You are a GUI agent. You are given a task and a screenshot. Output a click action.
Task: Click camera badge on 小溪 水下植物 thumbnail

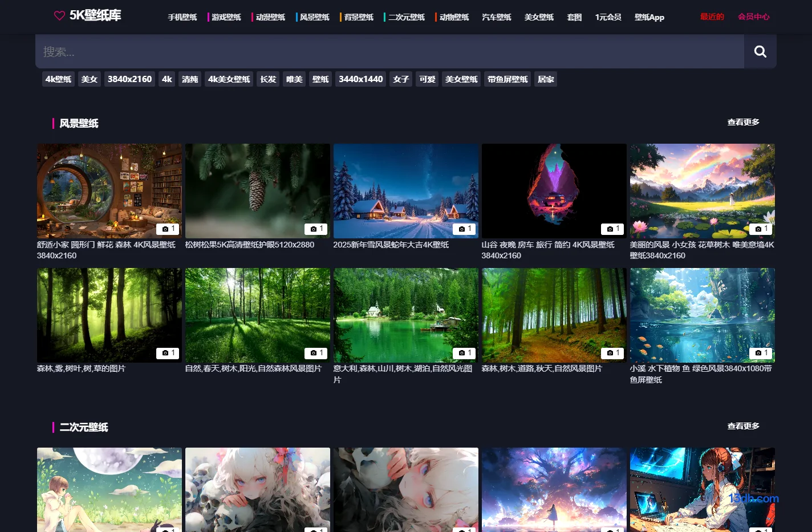point(761,353)
